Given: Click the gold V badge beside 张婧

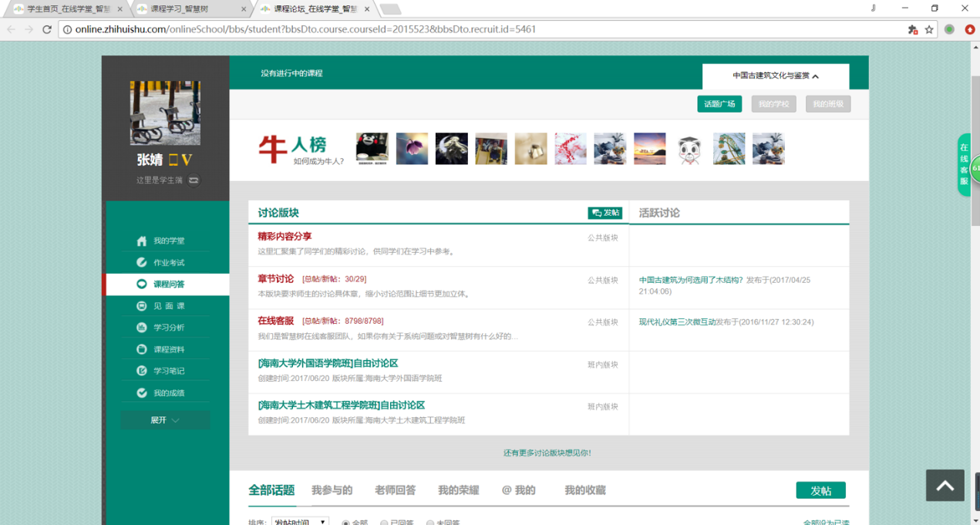Looking at the screenshot, I should [x=186, y=160].
